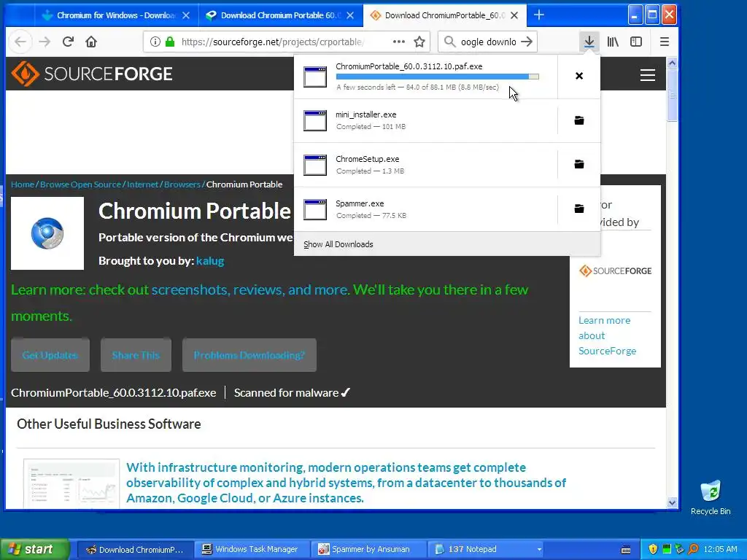This screenshot has height=560, width=747.
Task: Close the Chromium for Windows tab
Action: coord(186,15)
